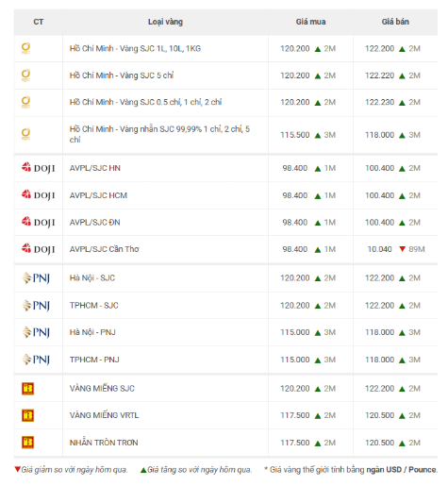Click green triangle in the price increase legend
448x486 pixels.
point(143,470)
